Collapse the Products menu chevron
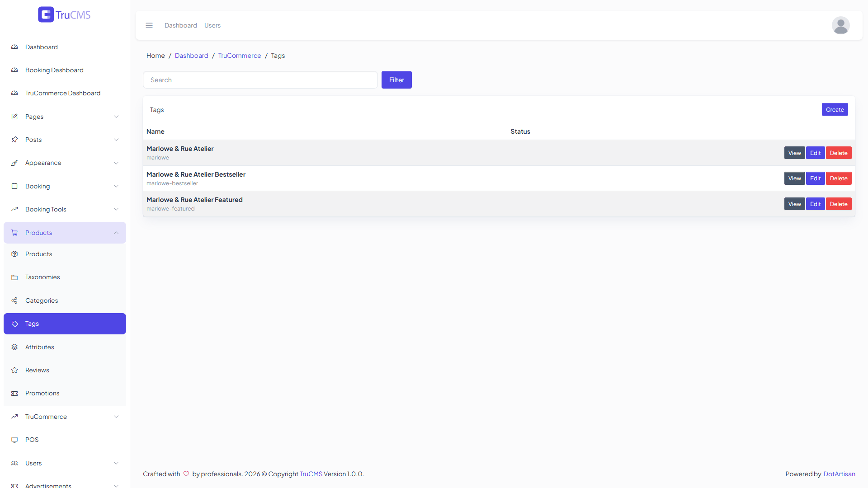 coord(116,233)
